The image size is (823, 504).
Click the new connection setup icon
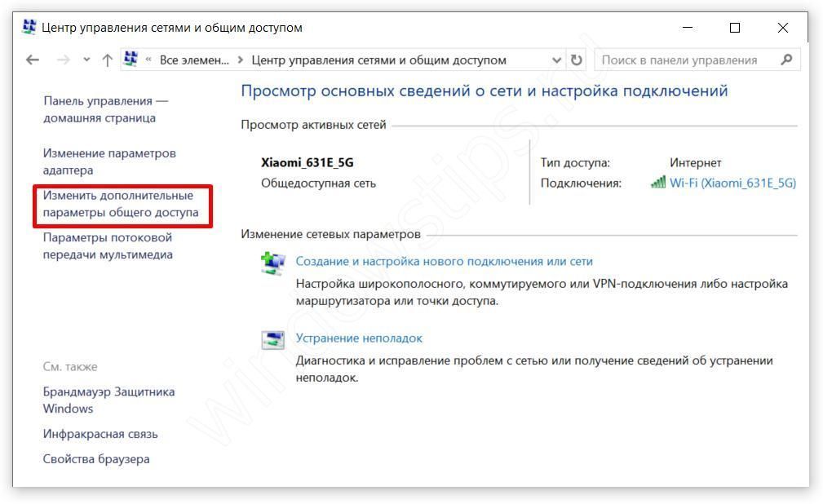[273, 263]
